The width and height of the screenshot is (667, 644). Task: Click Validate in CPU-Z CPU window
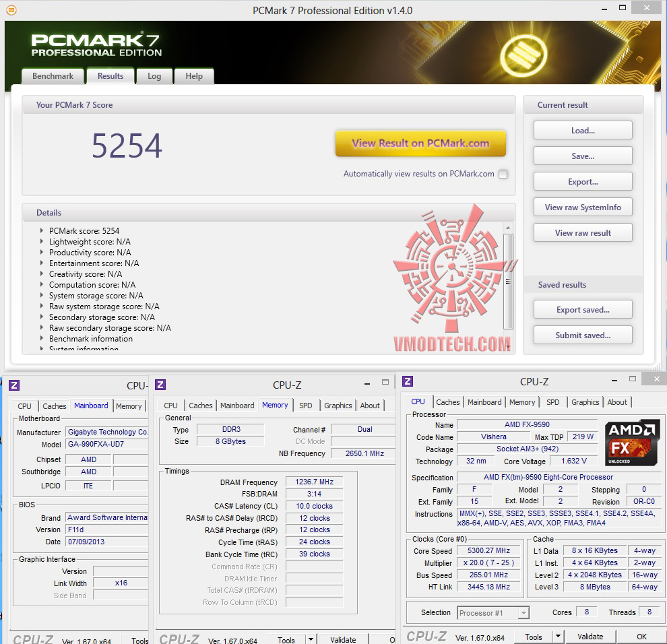coord(590,637)
